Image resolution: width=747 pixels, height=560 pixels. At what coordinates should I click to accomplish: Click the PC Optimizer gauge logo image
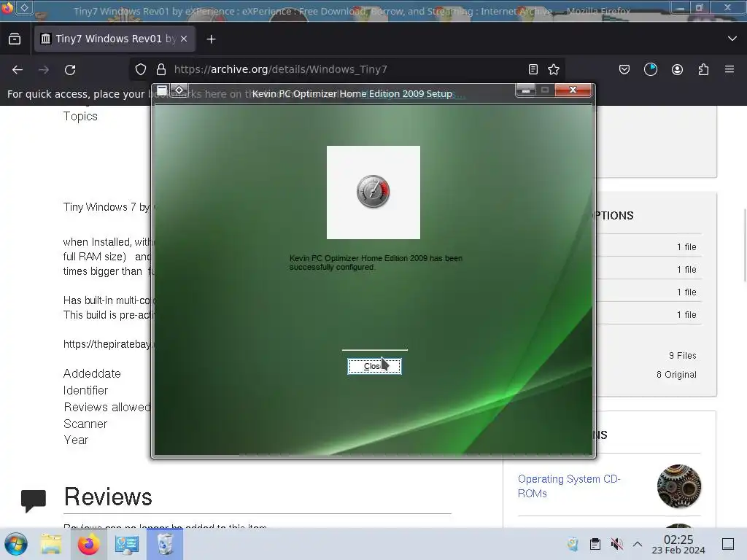[373, 192]
